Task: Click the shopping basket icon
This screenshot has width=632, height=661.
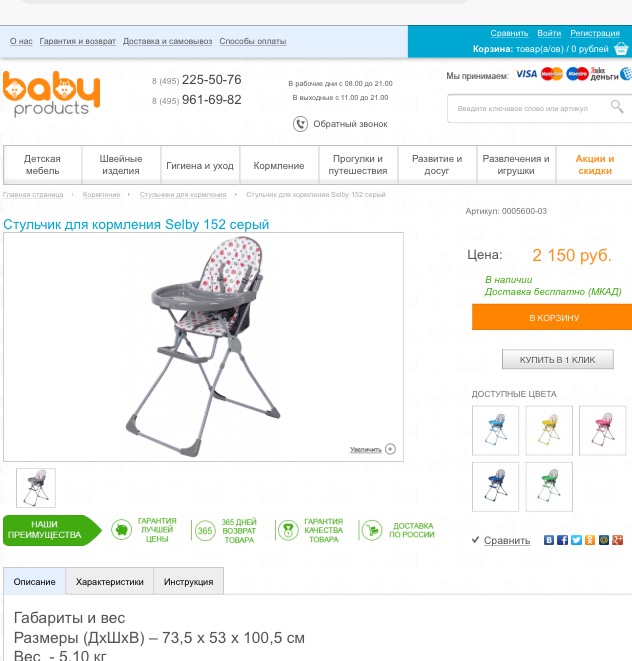Action: tap(621, 48)
